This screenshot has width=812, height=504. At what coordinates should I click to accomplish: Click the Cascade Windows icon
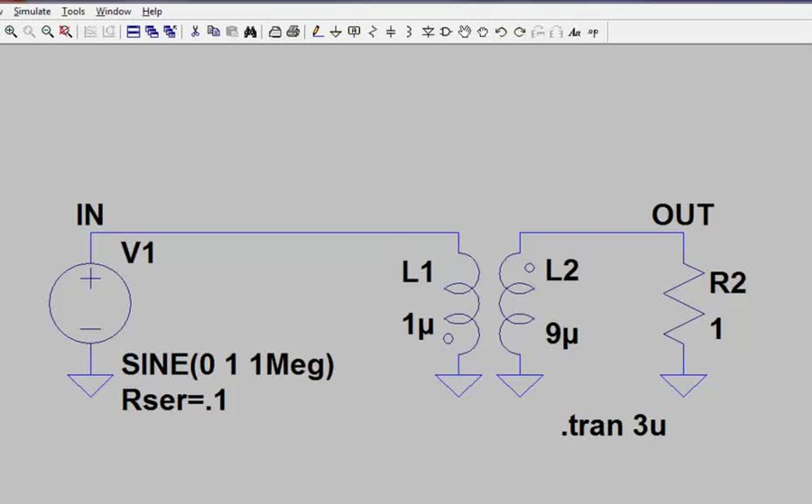[151, 31]
